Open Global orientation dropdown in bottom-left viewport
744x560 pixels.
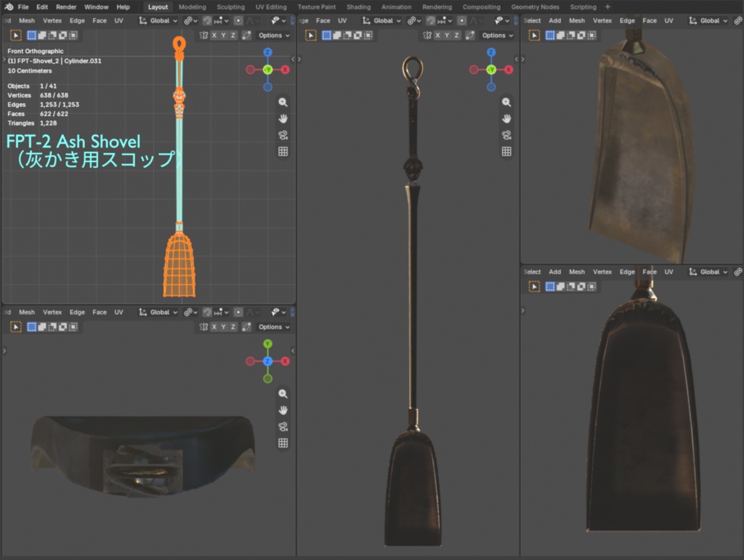click(x=158, y=312)
